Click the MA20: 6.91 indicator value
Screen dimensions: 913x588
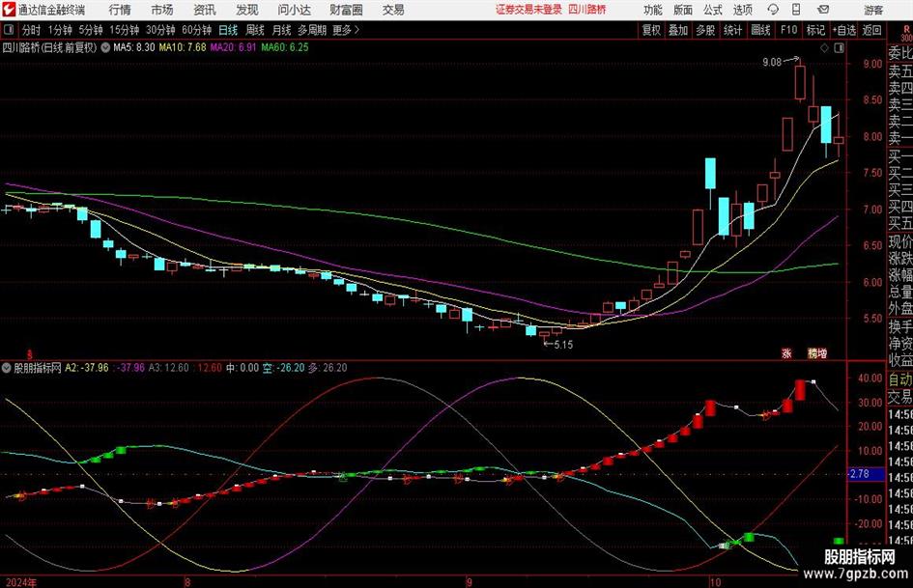coord(233,47)
